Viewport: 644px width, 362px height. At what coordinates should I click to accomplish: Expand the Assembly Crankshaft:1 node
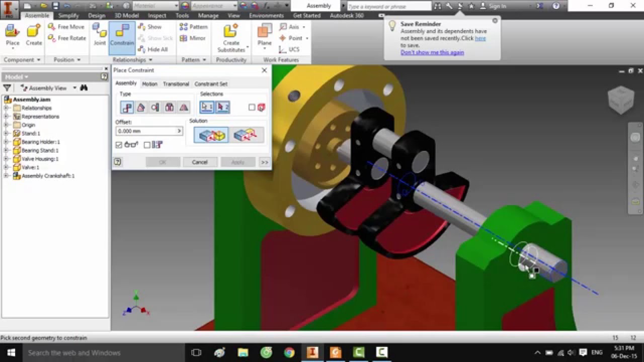[6, 176]
